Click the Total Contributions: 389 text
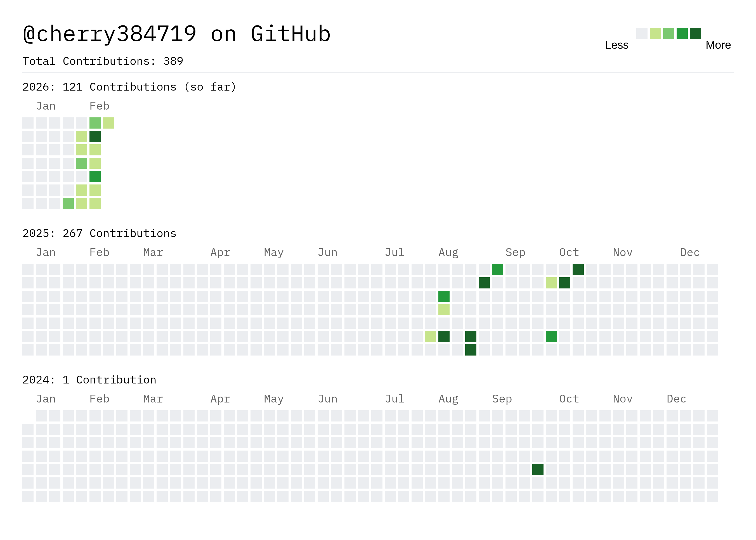Screen dimensions: 756x540 (102, 61)
